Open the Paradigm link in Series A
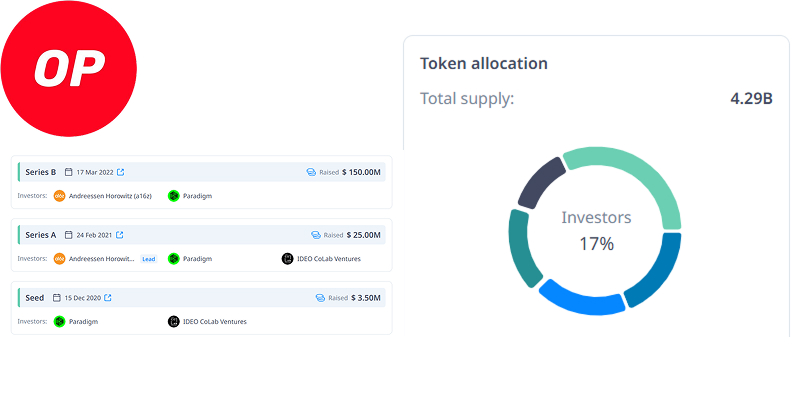The width and height of the screenshot is (800, 400). pos(198,259)
